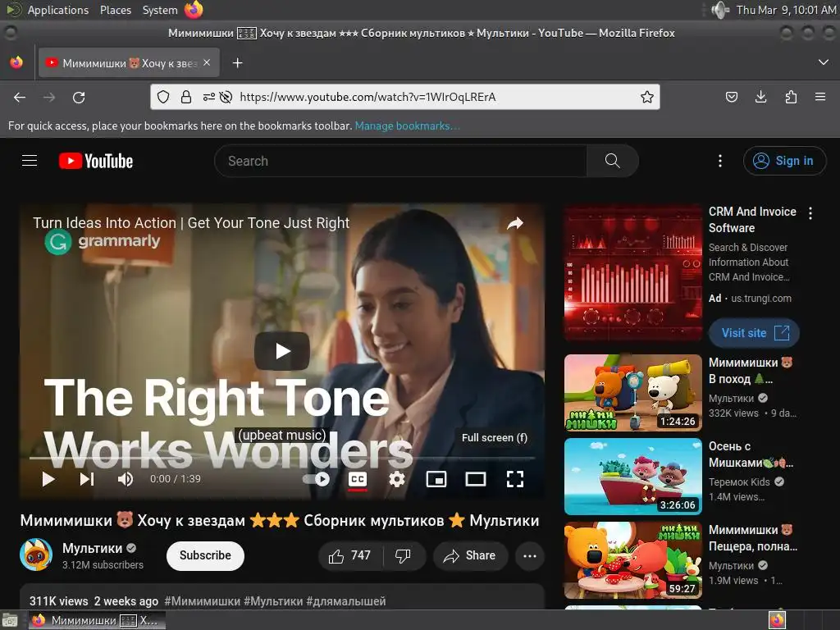Open player settings gear

(x=397, y=479)
